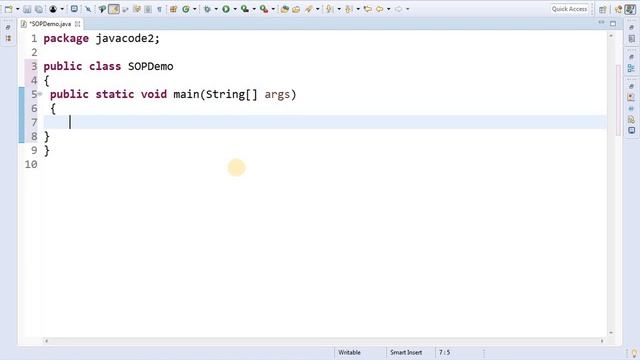The image size is (640, 360).
Task: Open the Declaration view icon
Action: pyautogui.click(x=631, y=120)
